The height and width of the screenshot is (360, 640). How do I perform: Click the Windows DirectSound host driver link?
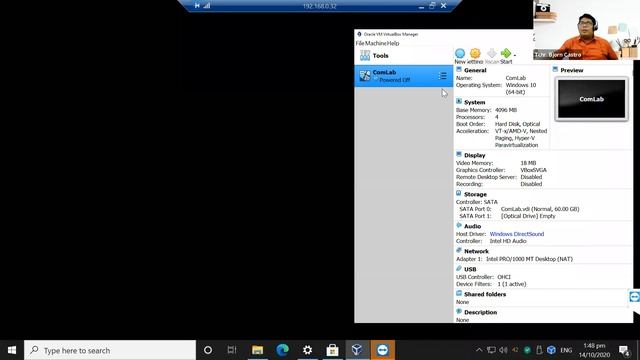pyautogui.click(x=517, y=234)
